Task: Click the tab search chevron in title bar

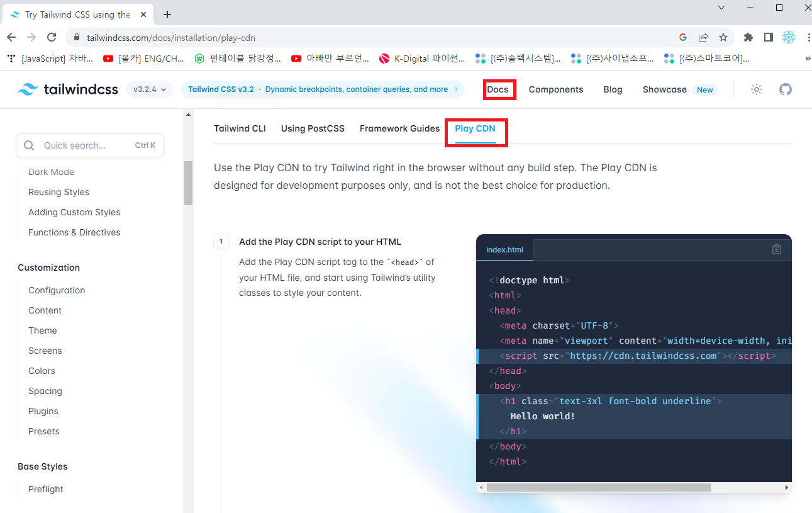Action: [721, 8]
